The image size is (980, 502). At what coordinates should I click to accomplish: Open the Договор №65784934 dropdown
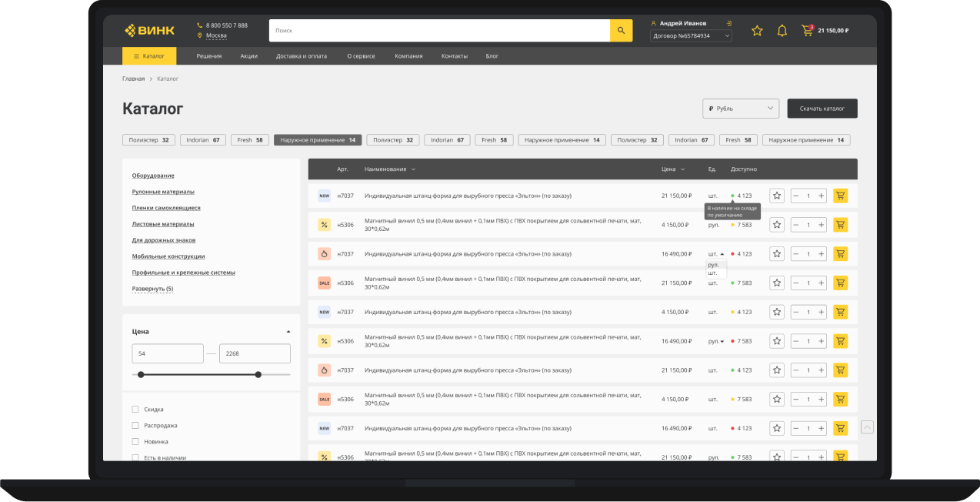tap(690, 36)
